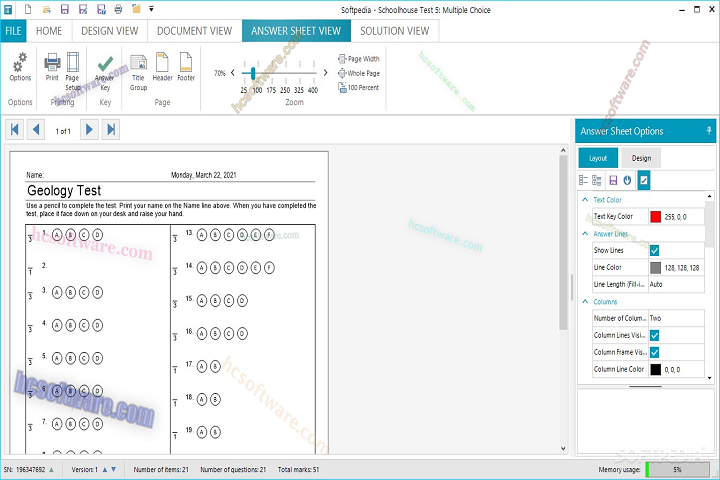Open Page Setup from the ribbon
Viewport: 720px width, 480px height.
tap(73, 71)
